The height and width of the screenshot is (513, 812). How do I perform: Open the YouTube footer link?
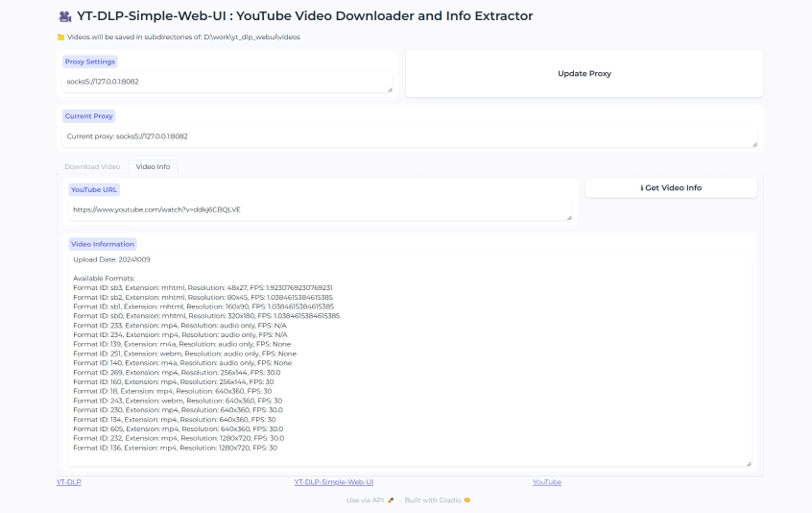547,482
